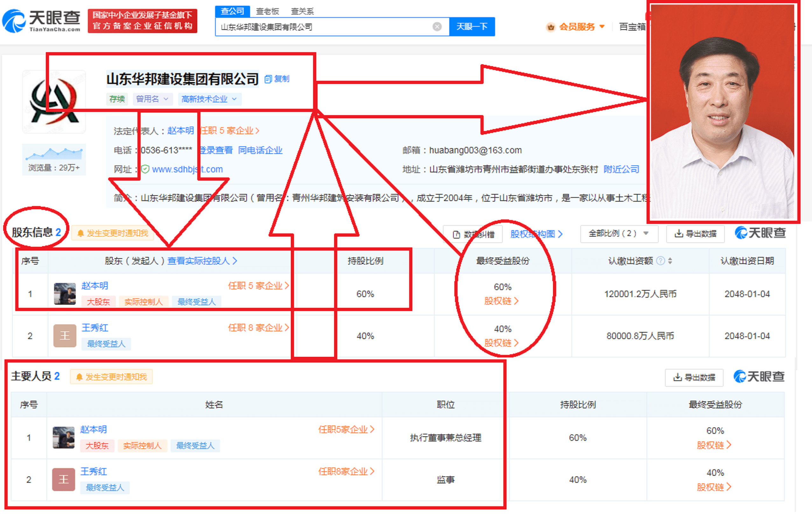
Task: Click the verified shield icon beside website
Action: pyautogui.click(x=145, y=169)
